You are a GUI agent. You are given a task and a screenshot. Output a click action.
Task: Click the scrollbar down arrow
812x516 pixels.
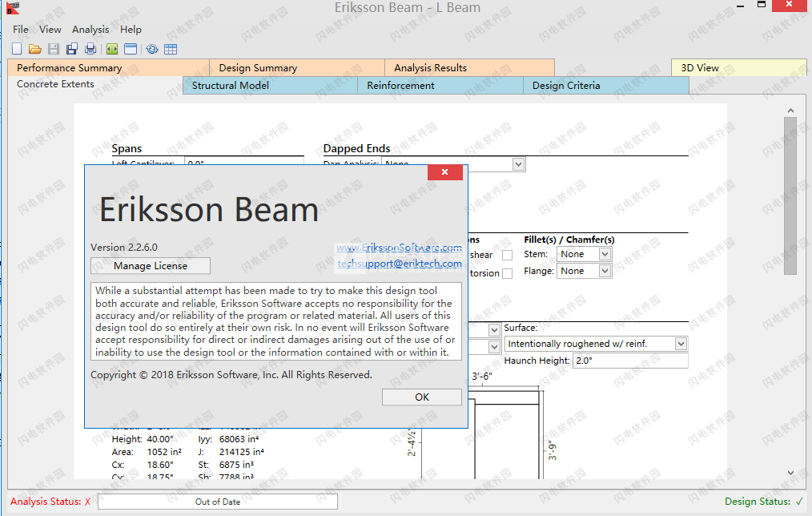click(x=790, y=473)
